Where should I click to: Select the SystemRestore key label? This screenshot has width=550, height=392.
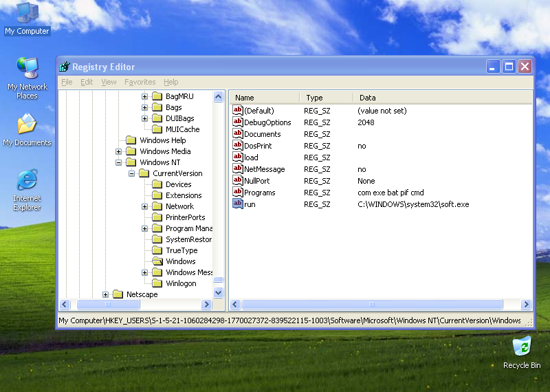tap(188, 239)
